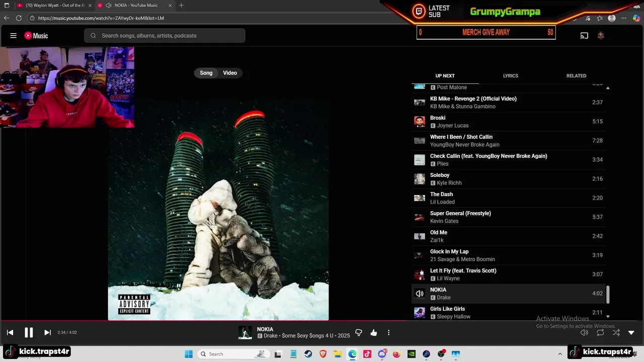Play Old Me by Zai1k

(x=508, y=236)
